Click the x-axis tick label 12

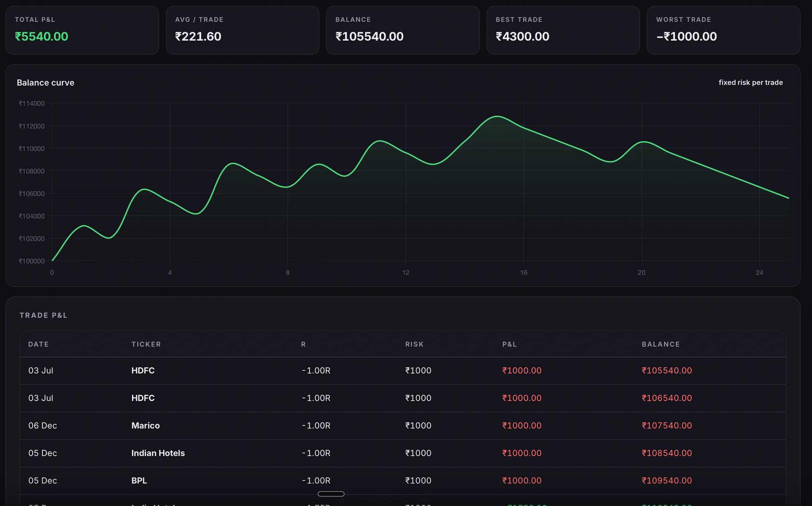pos(406,272)
